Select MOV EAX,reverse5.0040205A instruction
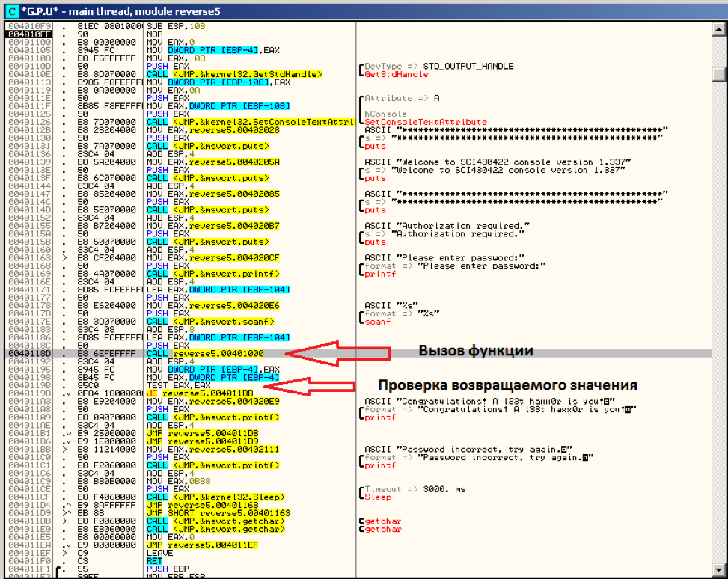 click(x=213, y=162)
